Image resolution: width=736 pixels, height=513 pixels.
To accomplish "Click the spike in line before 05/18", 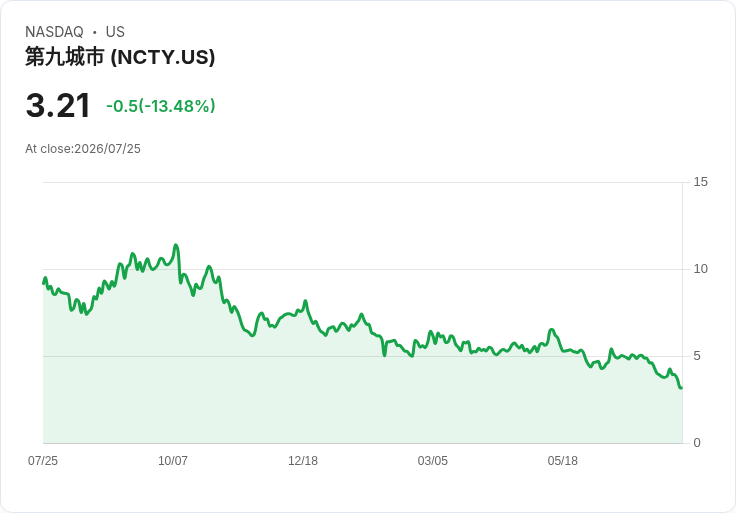I will pos(552,330).
